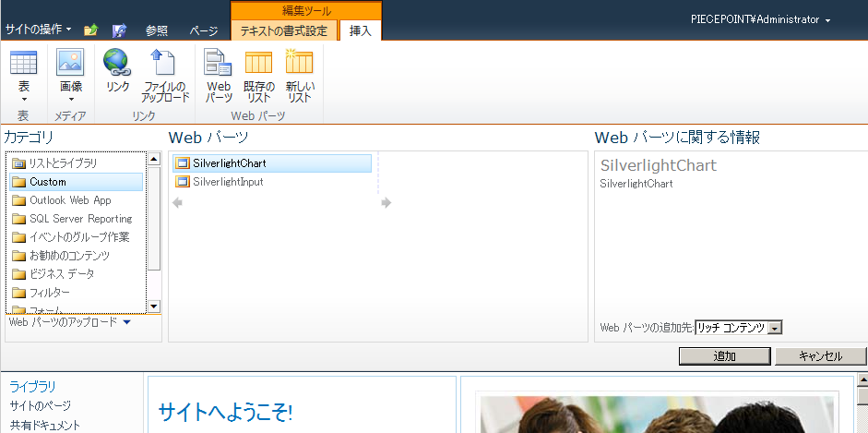
Task: Switch to テキストの書式設定 tab
Action: [x=284, y=31]
